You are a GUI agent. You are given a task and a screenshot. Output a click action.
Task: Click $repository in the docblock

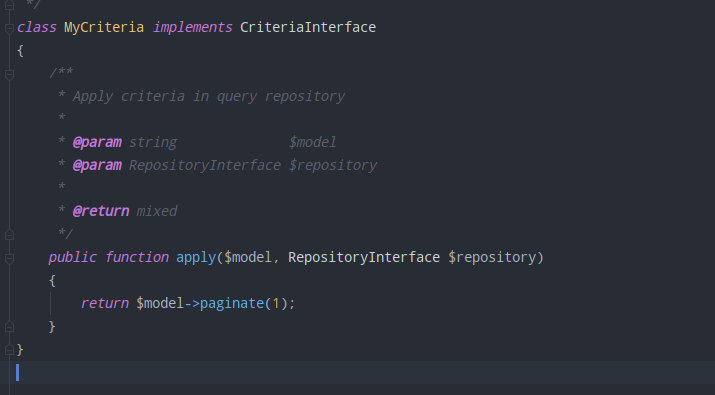[333, 165]
